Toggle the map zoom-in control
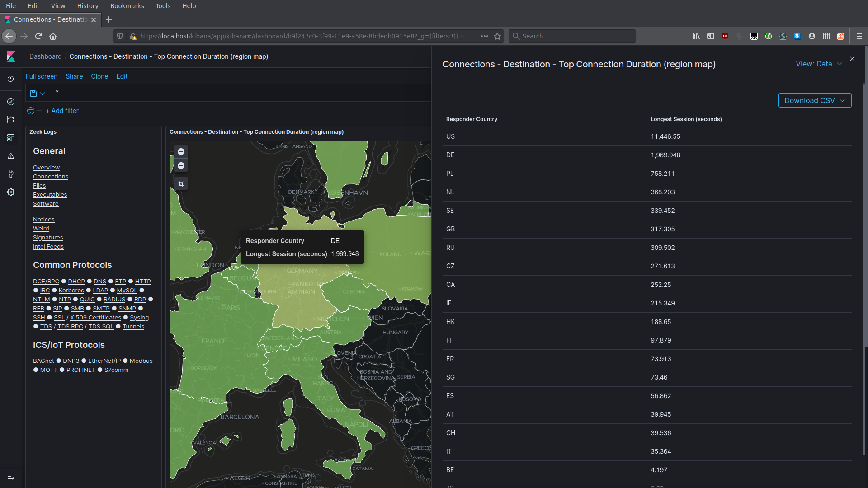868x488 pixels. [x=181, y=152]
